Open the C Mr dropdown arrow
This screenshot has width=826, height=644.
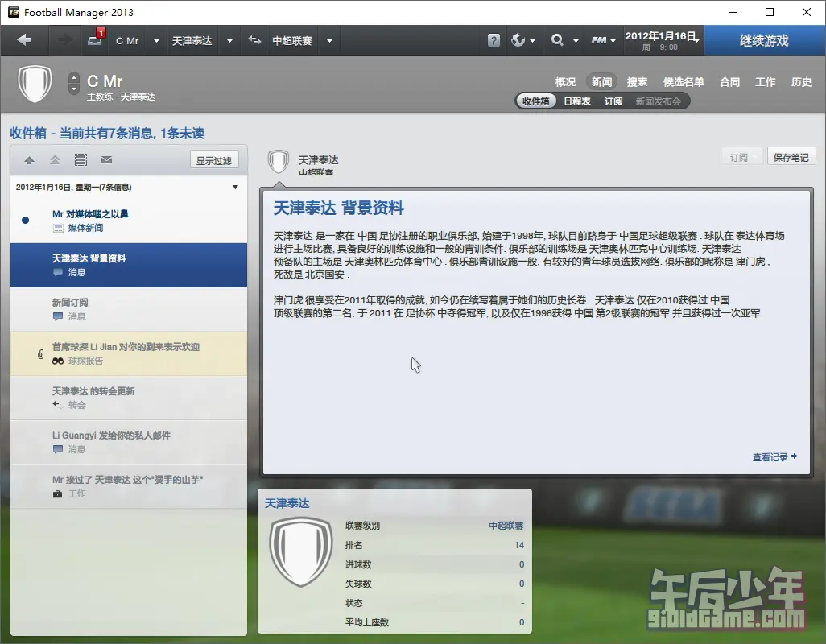pyautogui.click(x=156, y=41)
